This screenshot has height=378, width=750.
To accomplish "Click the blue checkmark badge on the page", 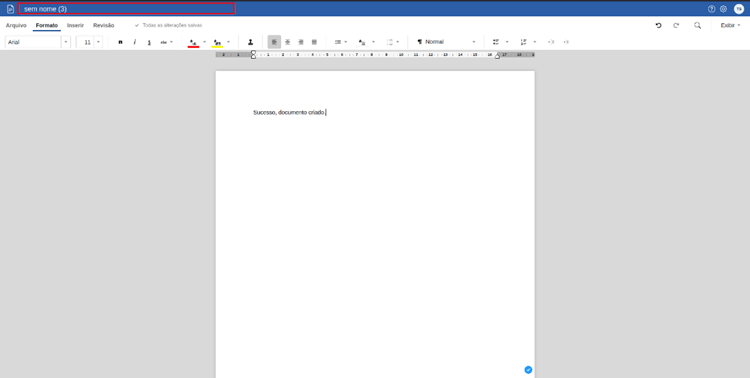I will click(528, 370).
